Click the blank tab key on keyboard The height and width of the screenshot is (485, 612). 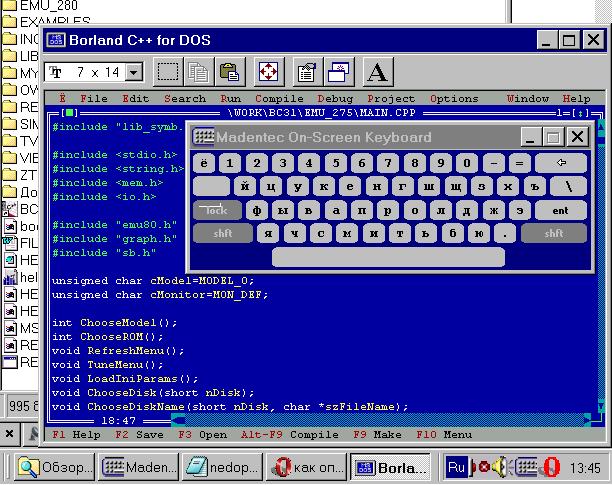click(x=211, y=187)
